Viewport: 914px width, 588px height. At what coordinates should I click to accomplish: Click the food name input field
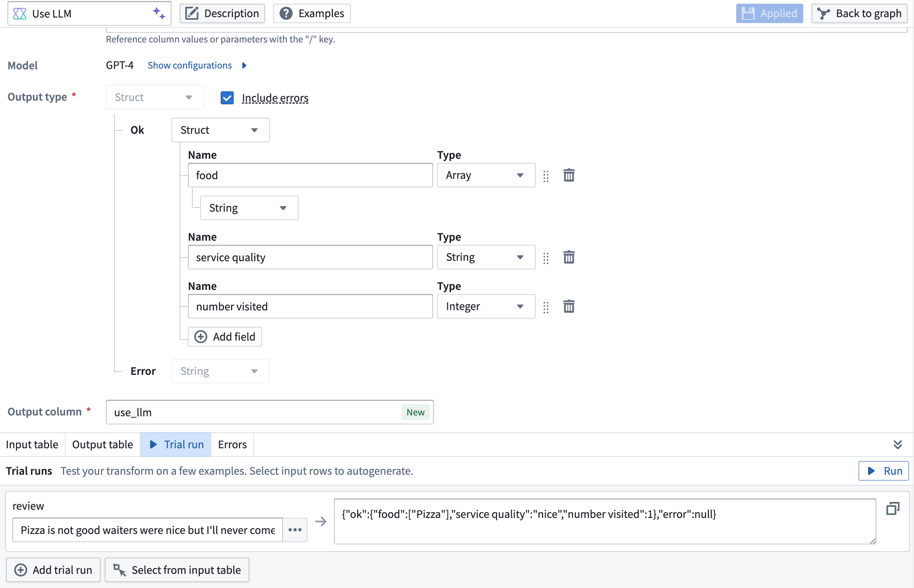point(310,175)
